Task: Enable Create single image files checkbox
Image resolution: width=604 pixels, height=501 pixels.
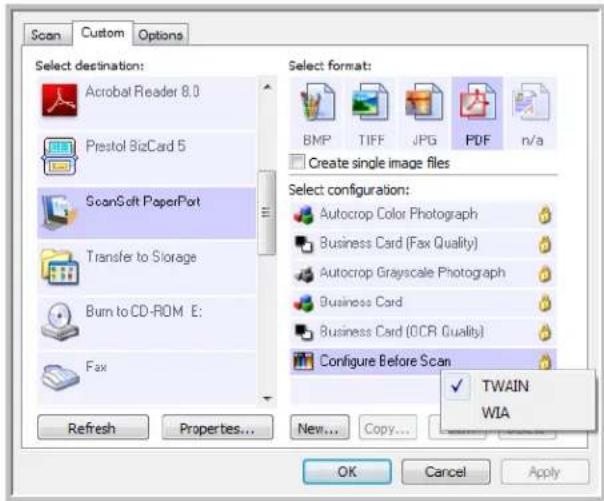Action: pyautogui.click(x=297, y=162)
